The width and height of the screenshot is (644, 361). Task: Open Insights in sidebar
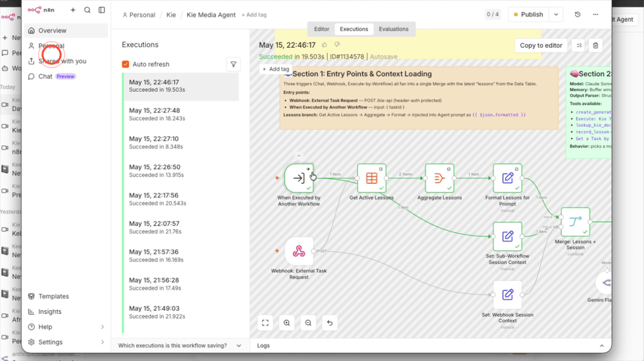[67, 312]
